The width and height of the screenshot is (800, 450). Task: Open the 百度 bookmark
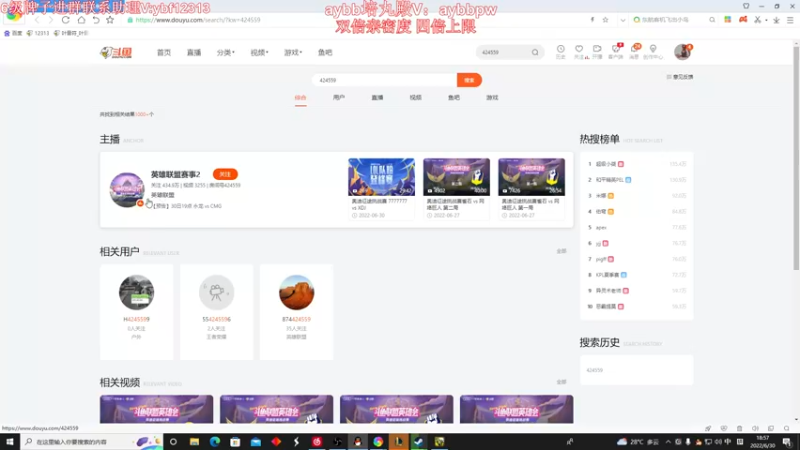coord(13,33)
